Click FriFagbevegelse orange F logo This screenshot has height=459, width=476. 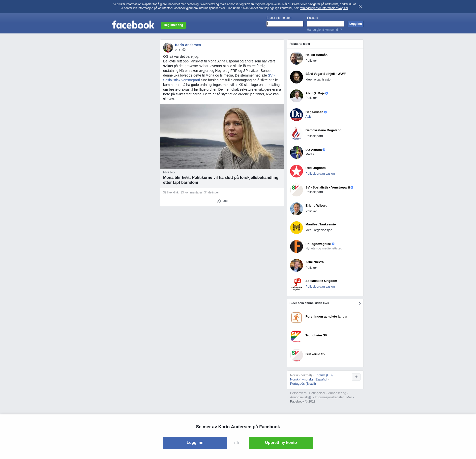coord(296,246)
